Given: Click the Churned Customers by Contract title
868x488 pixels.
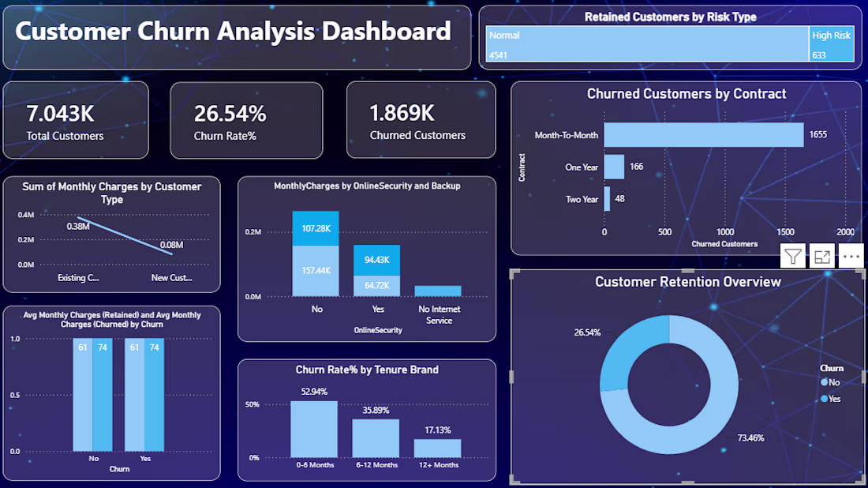Looking at the screenshot, I should point(687,94).
